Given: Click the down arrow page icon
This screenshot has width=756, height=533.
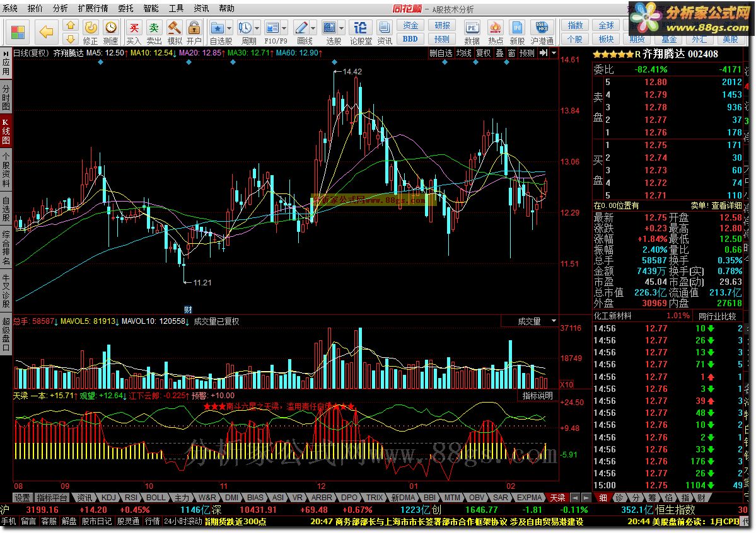Looking at the screenshot, I should coord(71,40).
